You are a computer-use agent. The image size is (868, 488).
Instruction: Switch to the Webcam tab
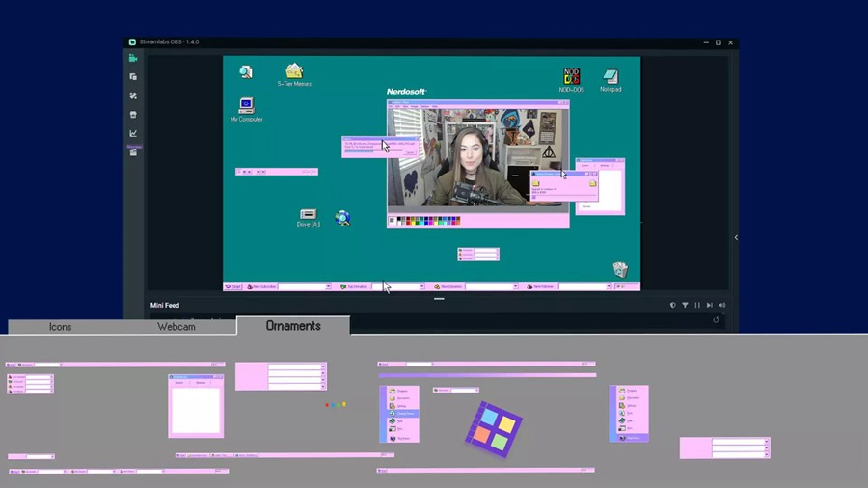(176, 327)
